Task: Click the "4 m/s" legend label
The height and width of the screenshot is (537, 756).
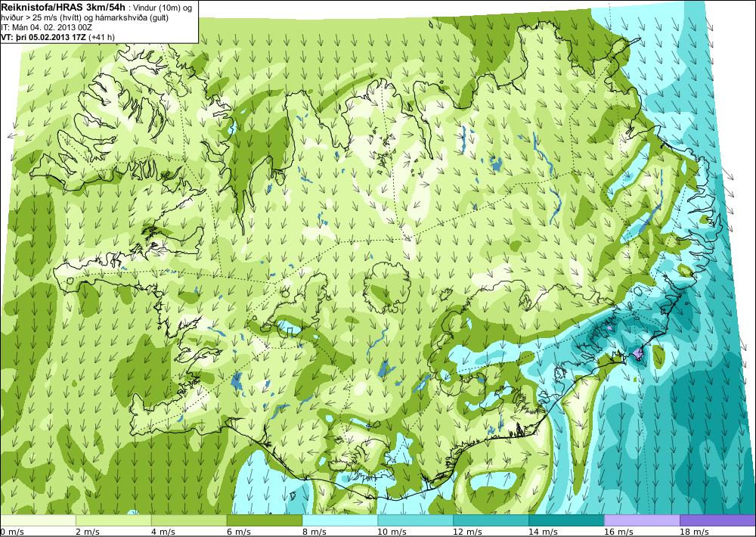Action: pyautogui.click(x=163, y=532)
